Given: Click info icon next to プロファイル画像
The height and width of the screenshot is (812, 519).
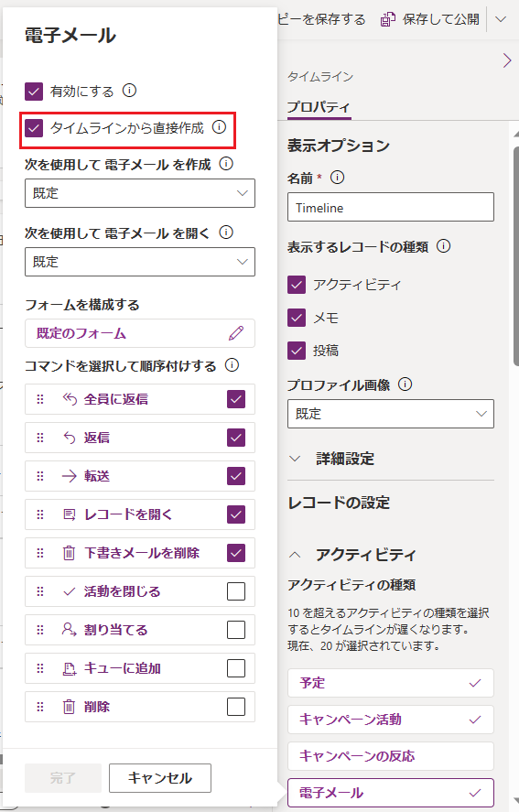Looking at the screenshot, I should coord(405,384).
